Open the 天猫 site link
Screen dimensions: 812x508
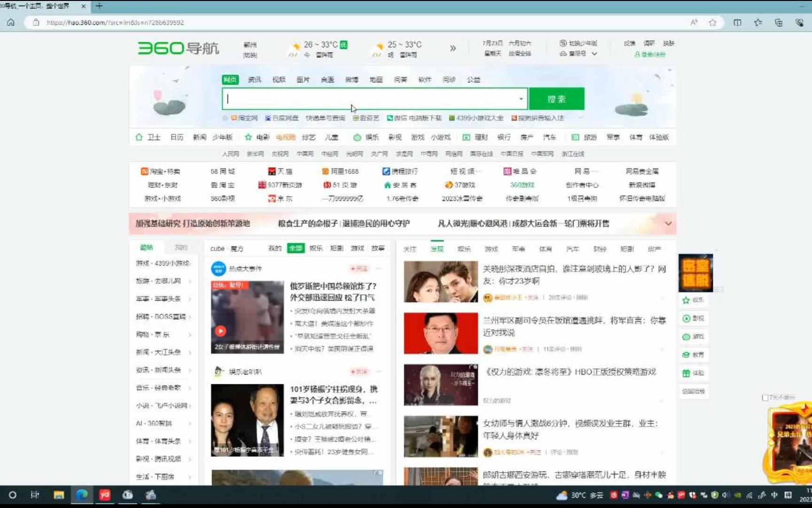tap(280, 171)
